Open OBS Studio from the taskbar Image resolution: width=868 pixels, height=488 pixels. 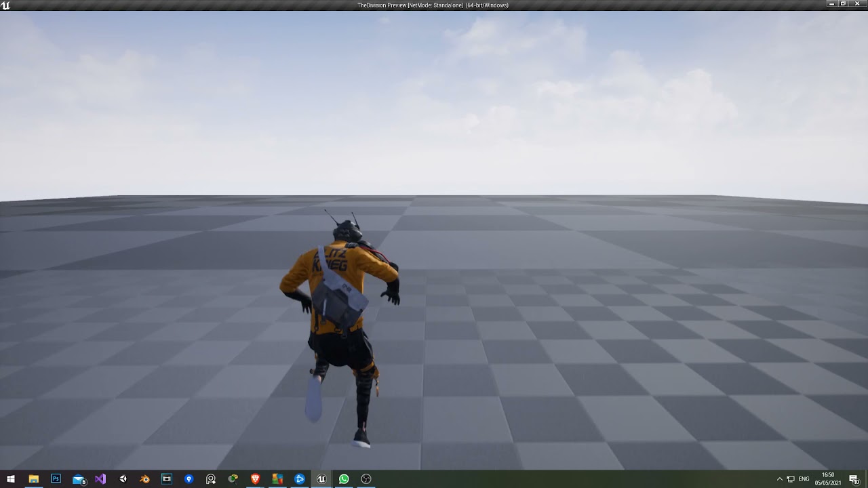point(366,479)
